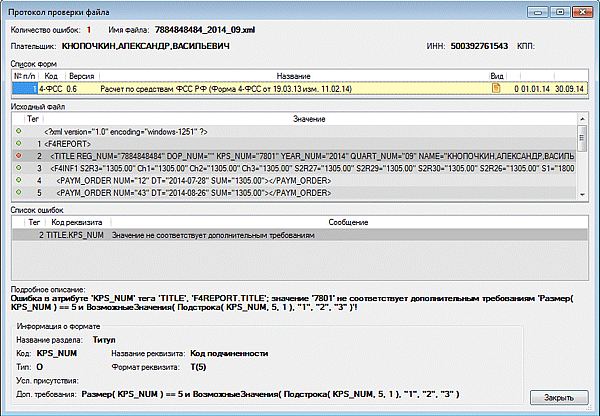The width and height of the screenshot is (600, 416).
Task: Click the red error dot on the TITLE line
Action: click(x=19, y=156)
